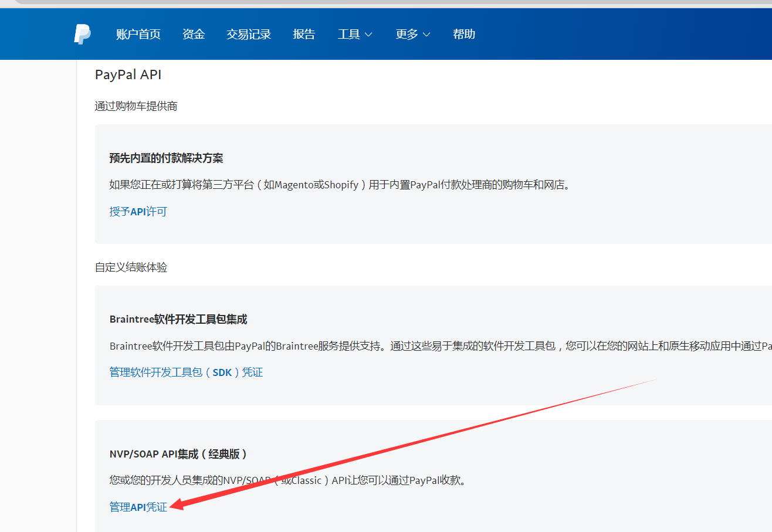Go to 账户首页
This screenshot has width=772, height=532.
click(138, 34)
